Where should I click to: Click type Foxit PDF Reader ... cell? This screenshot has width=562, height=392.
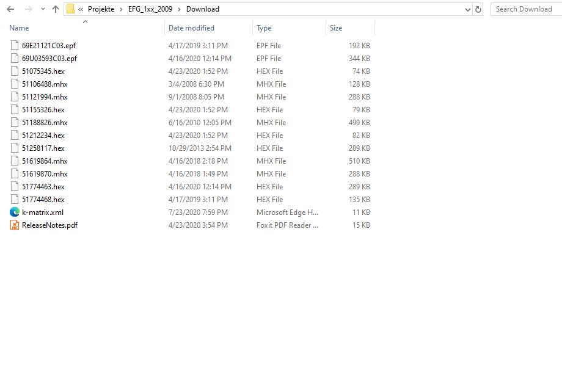click(x=287, y=225)
